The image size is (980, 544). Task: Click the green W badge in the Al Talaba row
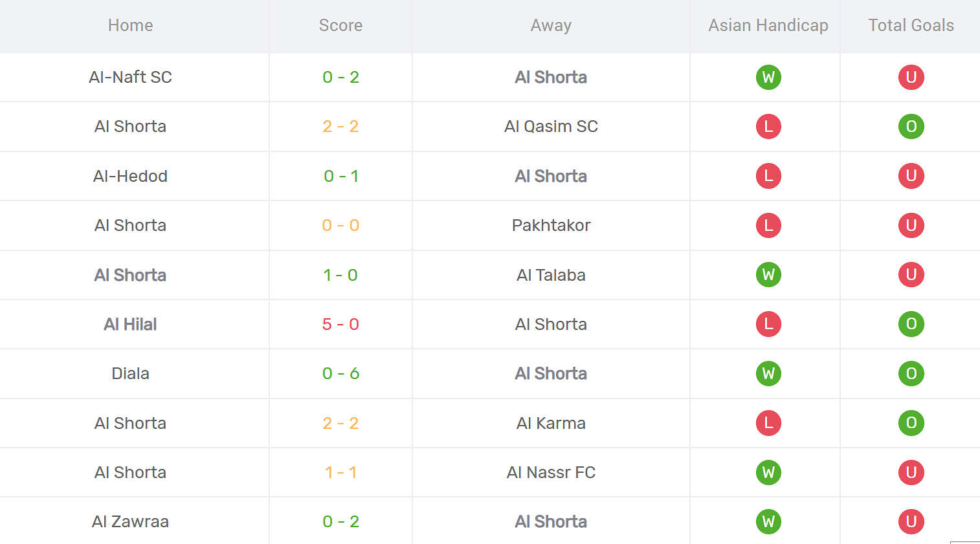(x=768, y=274)
